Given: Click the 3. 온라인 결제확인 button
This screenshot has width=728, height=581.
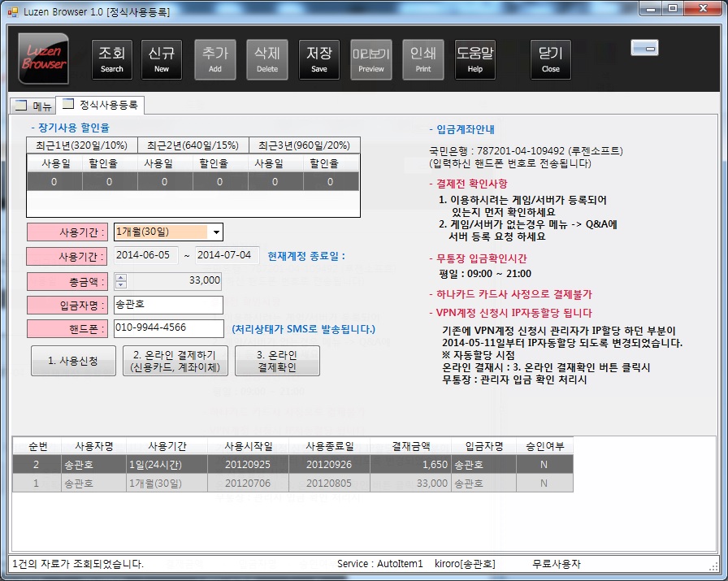Looking at the screenshot, I should coord(279,361).
